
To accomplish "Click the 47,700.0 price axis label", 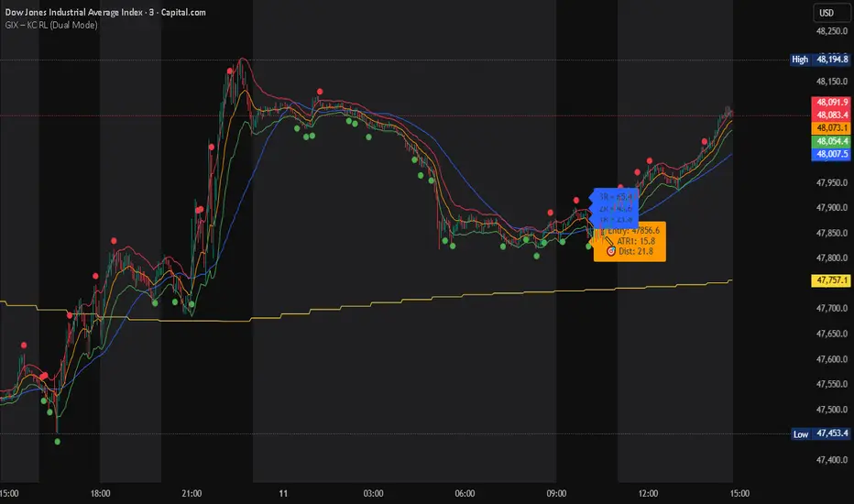I will point(832,309).
